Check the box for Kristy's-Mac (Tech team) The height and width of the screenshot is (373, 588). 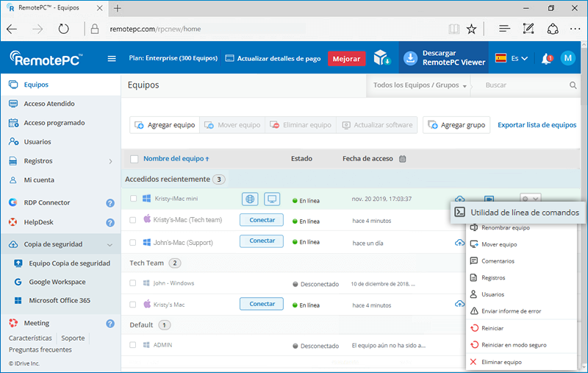[x=134, y=220]
